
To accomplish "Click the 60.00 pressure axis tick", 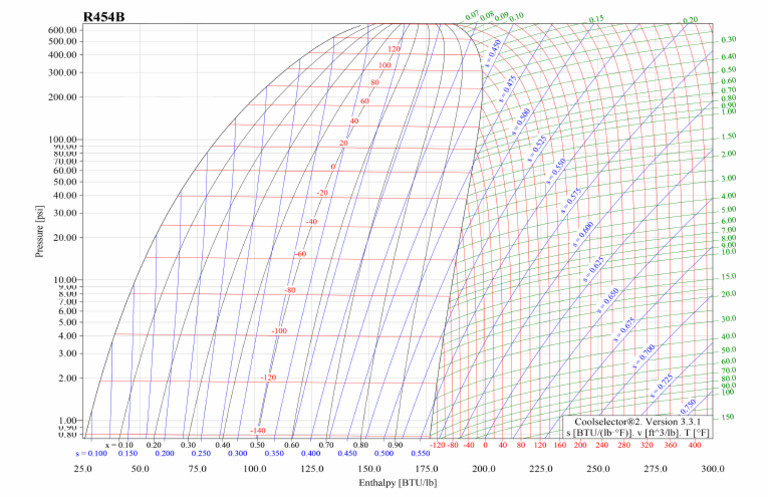I will (65, 170).
